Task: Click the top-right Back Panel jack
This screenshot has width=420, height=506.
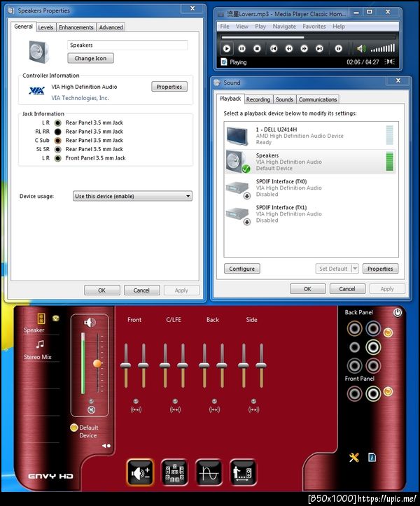Action: [373, 329]
